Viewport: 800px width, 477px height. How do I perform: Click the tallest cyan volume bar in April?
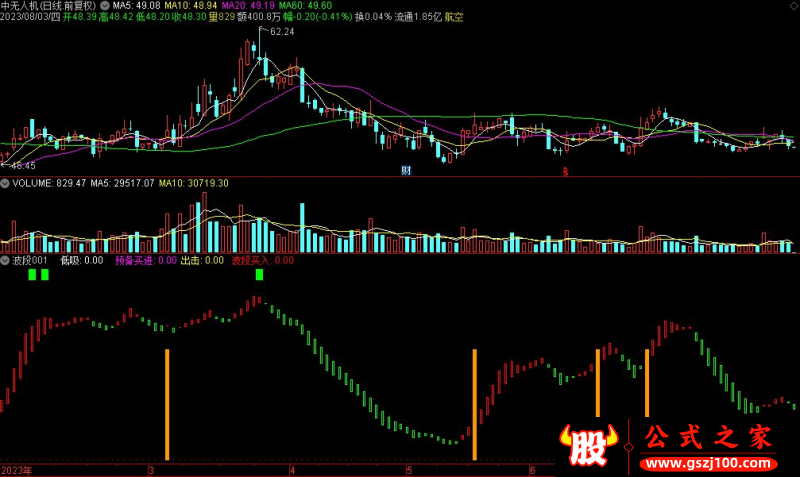click(x=302, y=228)
